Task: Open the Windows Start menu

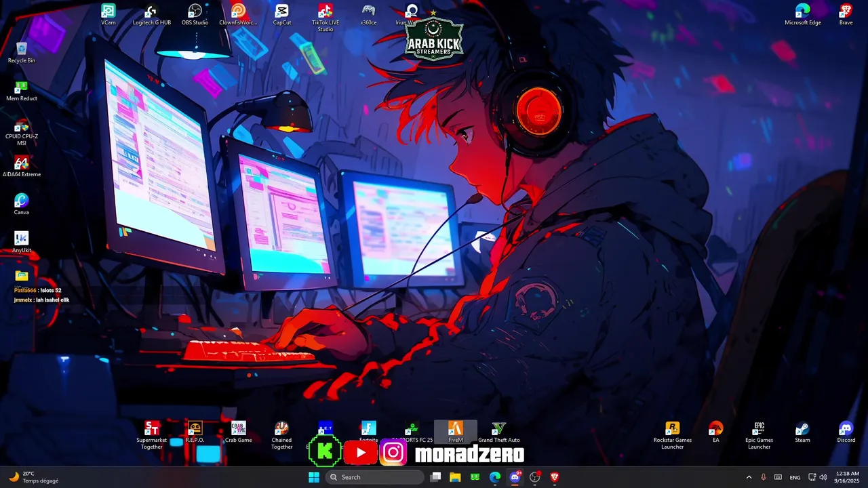Action: click(314, 477)
